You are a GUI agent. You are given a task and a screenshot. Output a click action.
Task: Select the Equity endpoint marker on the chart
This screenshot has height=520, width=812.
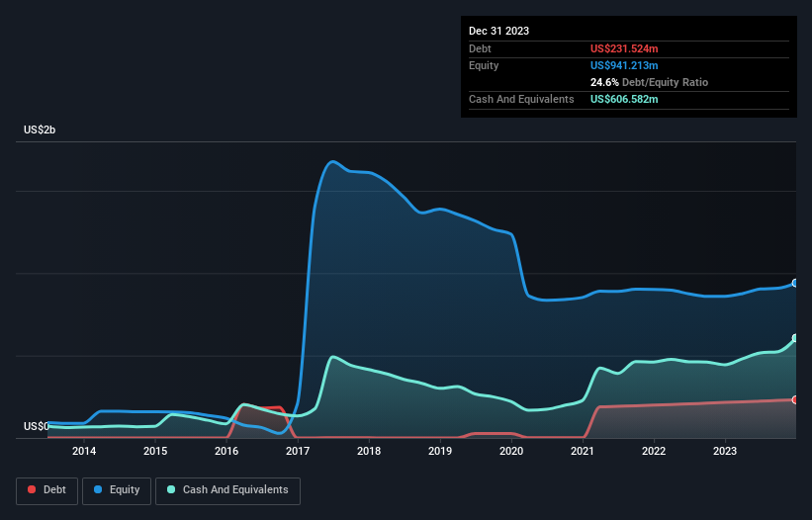click(795, 283)
